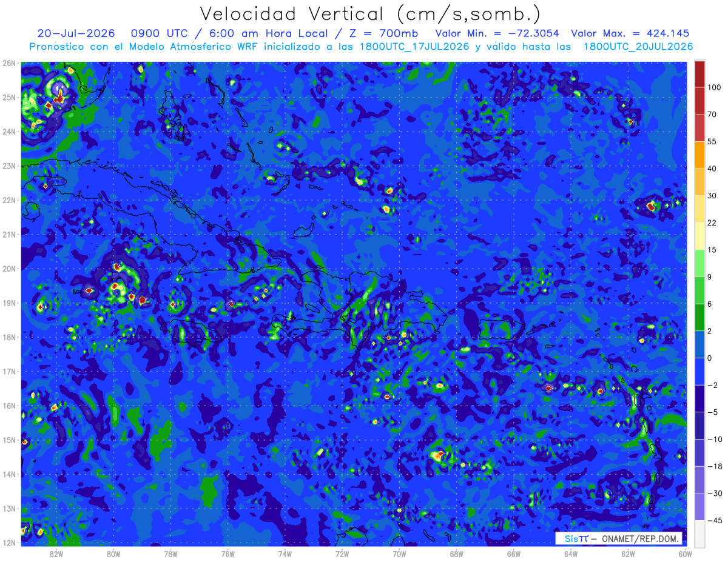This screenshot has width=728, height=562.
Task: Click the '70W' longitude label
Action: pos(399,554)
